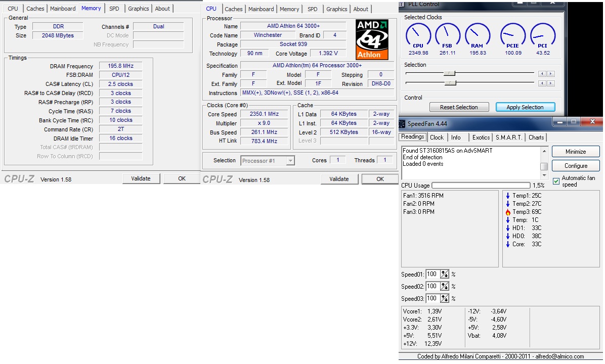Click the Fan1: 3516 RPM reading

coord(423,196)
